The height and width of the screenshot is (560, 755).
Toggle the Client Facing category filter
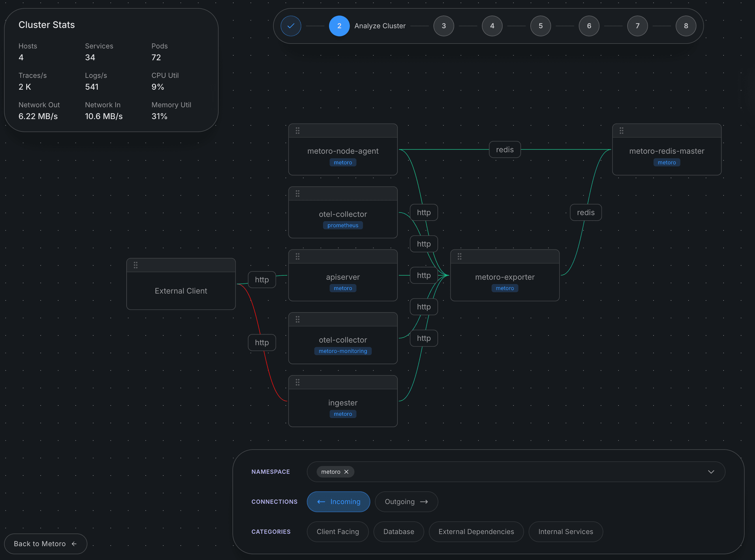(x=337, y=531)
